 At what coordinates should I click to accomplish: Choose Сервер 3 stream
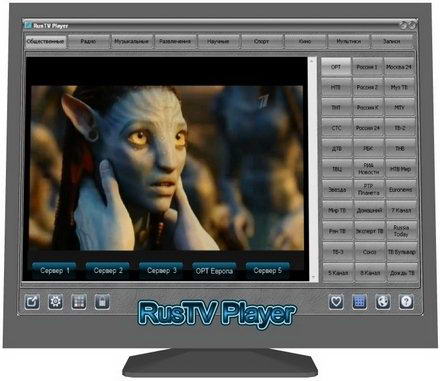pos(161,270)
